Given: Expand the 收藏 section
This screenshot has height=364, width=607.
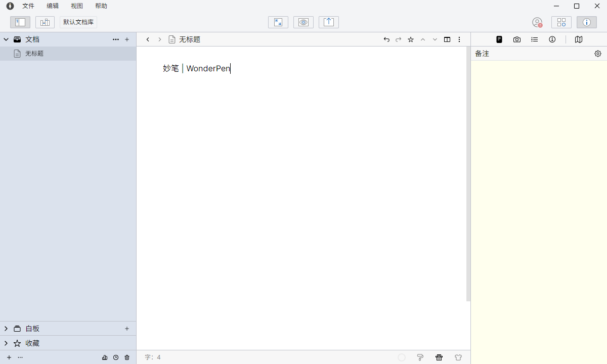Looking at the screenshot, I should (x=6, y=343).
